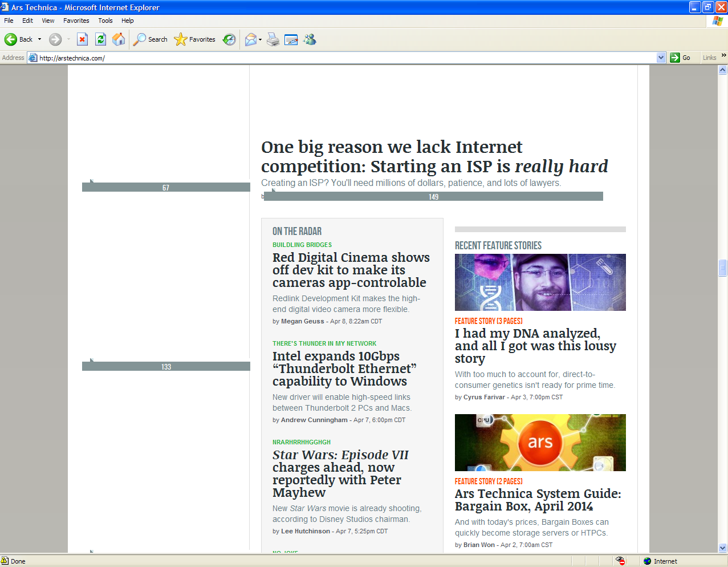Open the Favorites menu in the menu bar
Image resolution: width=728 pixels, height=567 pixels.
click(x=76, y=21)
